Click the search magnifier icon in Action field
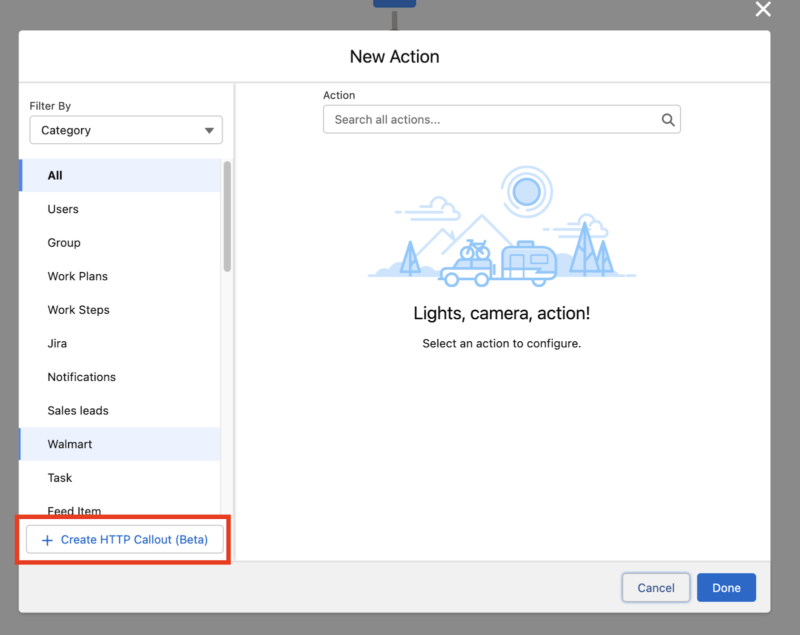Image resolution: width=800 pixels, height=635 pixels. (x=668, y=119)
